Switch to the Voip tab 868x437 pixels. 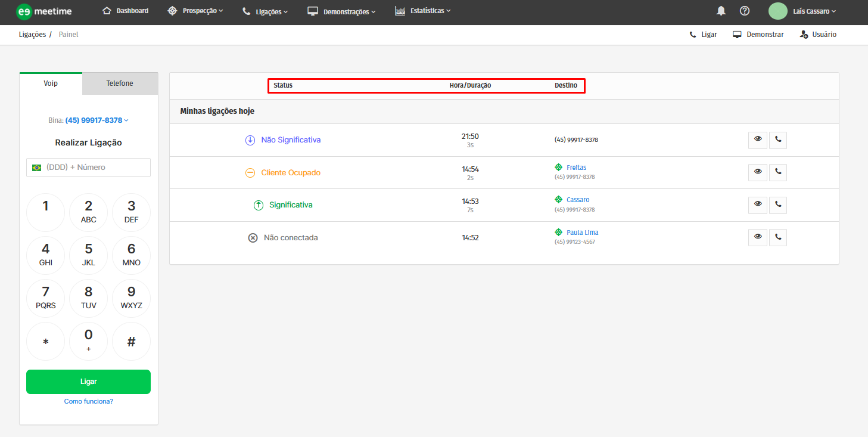tap(51, 83)
